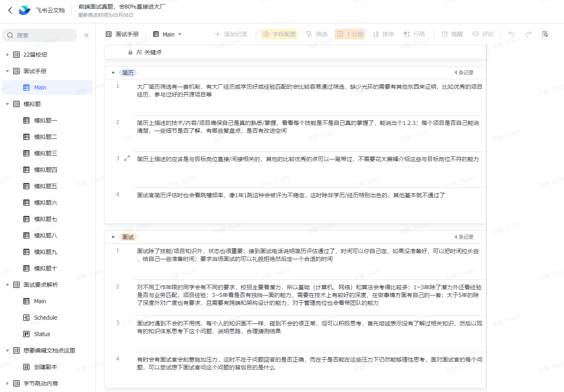Add a record with 添加记录

click(x=231, y=34)
